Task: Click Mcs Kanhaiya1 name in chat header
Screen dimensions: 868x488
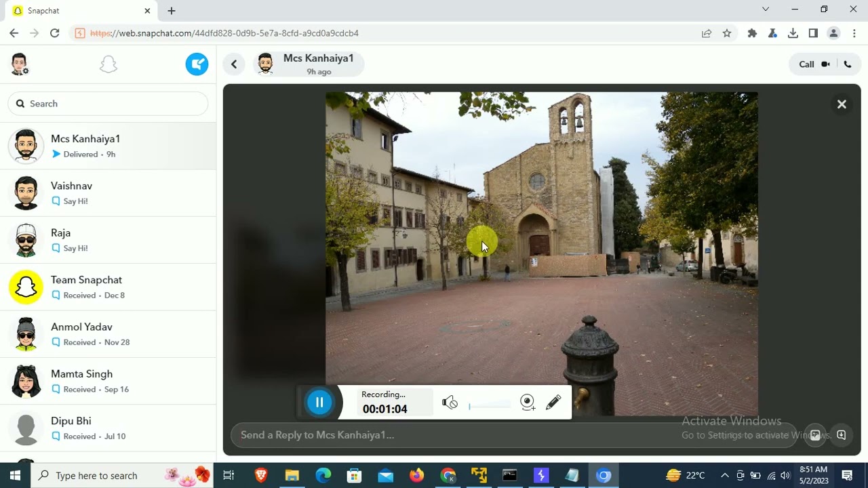Action: tap(318, 58)
